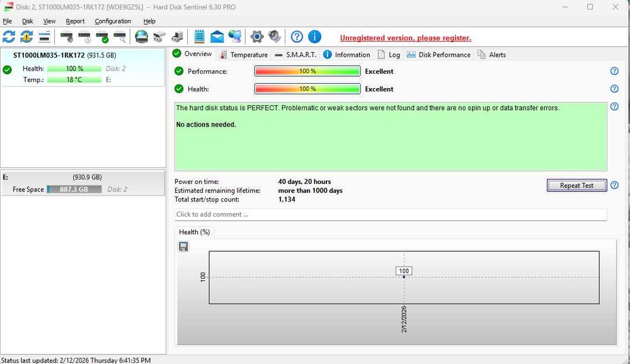Click the first disk self-test toolbar icon
The height and width of the screenshot is (364, 630).
(67, 37)
